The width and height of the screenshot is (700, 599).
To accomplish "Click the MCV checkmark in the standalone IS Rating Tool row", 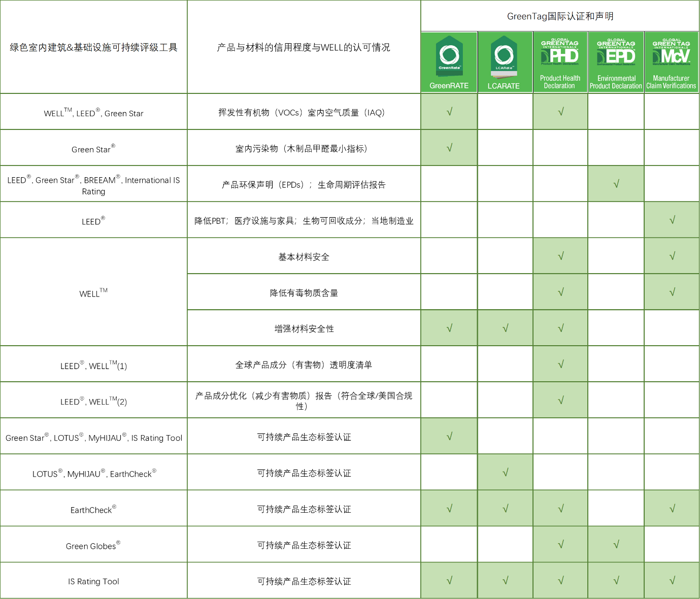I will (x=672, y=580).
